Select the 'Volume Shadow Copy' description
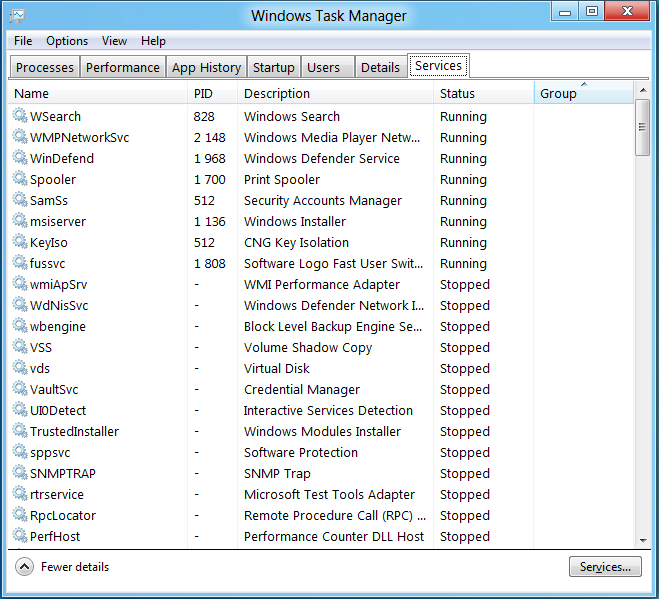659x599 pixels. pos(308,348)
